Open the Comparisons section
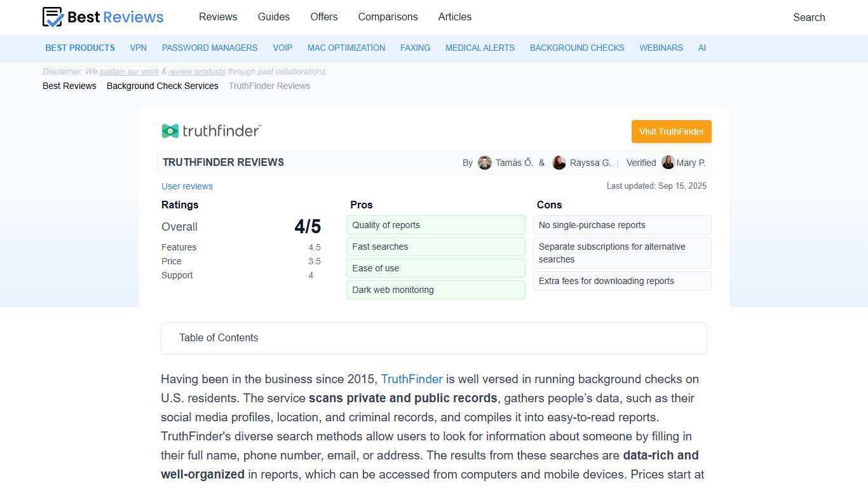The image size is (868, 488). coord(388,17)
